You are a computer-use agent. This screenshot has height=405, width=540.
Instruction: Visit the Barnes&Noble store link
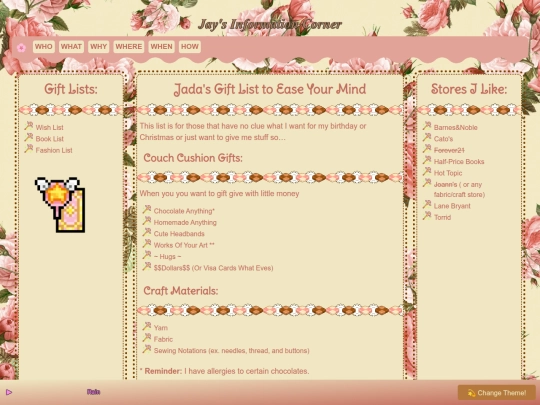pos(455,127)
